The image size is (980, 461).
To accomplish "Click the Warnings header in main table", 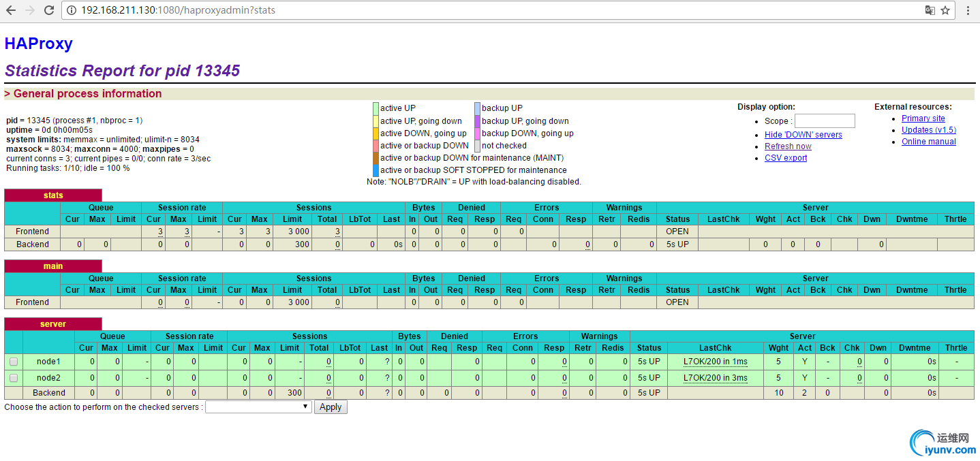I will pyautogui.click(x=624, y=279).
